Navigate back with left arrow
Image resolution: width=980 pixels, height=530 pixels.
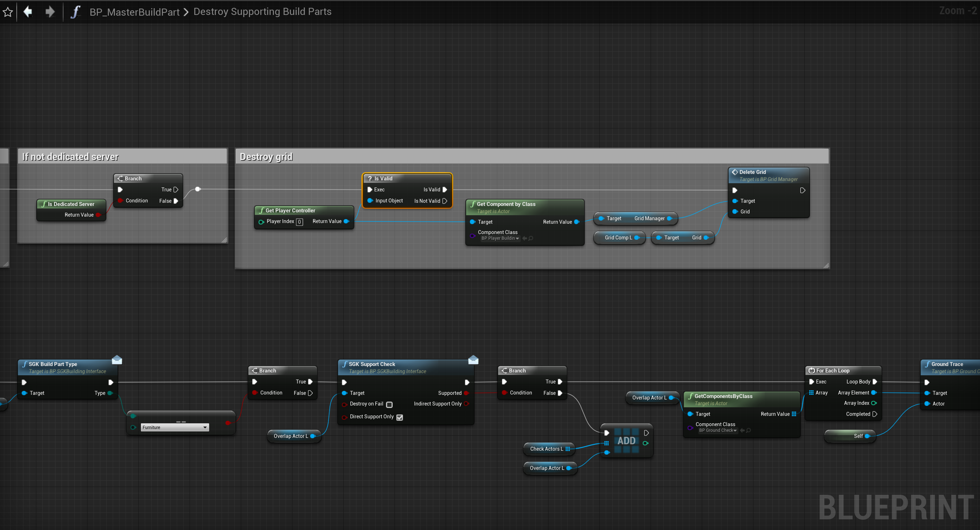pos(28,12)
